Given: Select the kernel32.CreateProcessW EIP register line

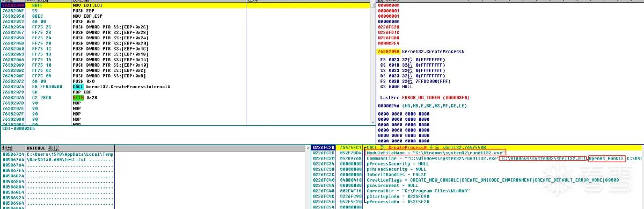Looking at the screenshot, I should click(x=413, y=51).
